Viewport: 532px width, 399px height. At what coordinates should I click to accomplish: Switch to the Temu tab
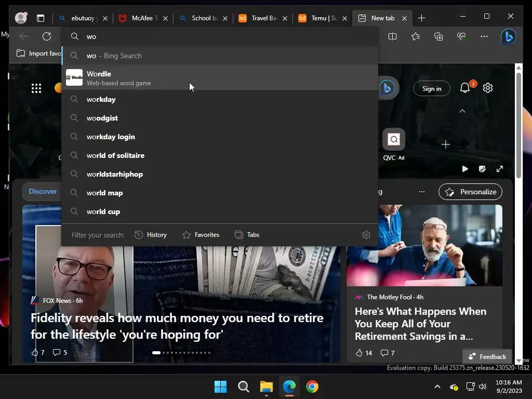[x=318, y=18]
